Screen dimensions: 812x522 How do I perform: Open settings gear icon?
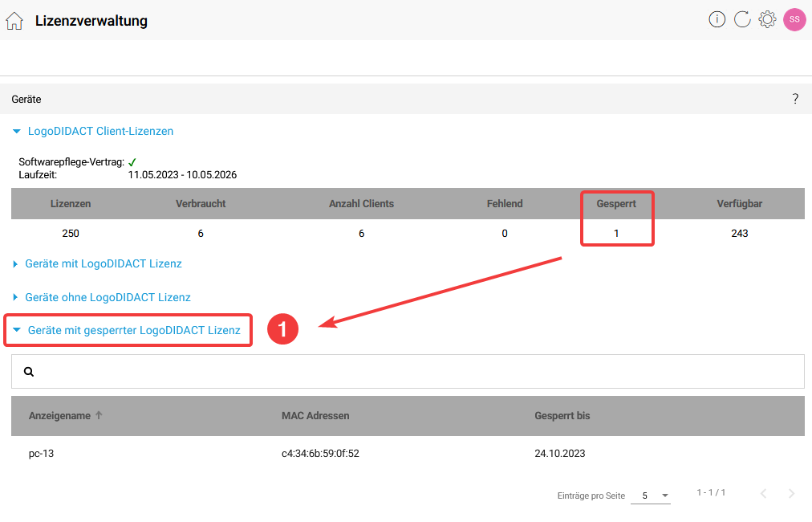pos(767,20)
